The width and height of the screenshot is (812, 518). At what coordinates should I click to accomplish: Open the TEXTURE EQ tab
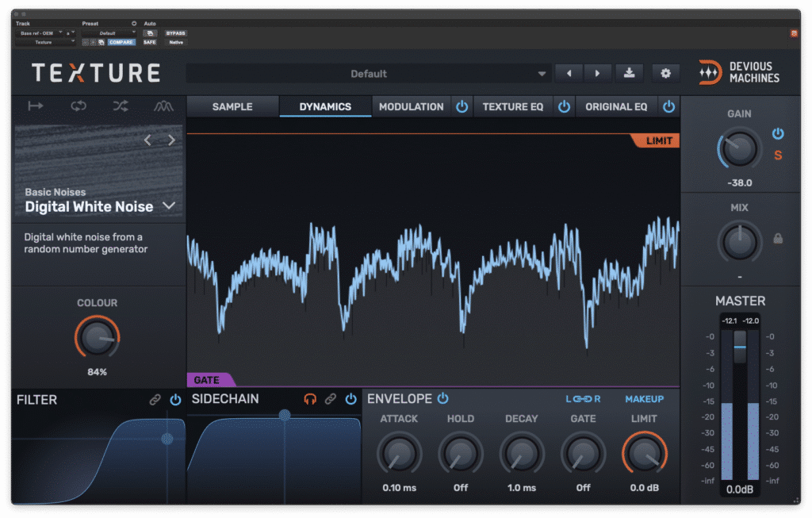(513, 107)
